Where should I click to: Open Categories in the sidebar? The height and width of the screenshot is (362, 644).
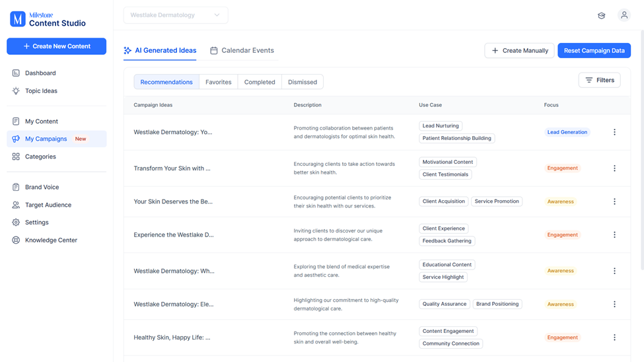click(56, 157)
